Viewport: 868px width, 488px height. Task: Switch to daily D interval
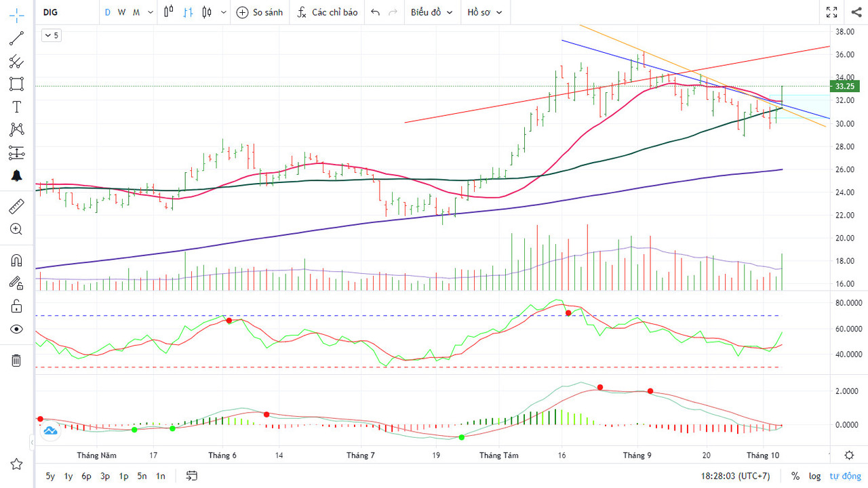click(107, 12)
